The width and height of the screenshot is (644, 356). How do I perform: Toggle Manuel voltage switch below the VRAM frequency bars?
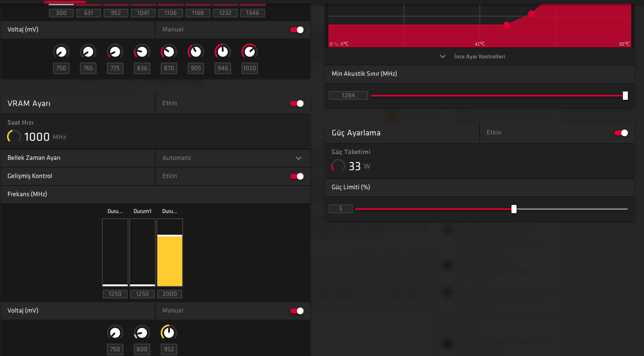point(297,311)
